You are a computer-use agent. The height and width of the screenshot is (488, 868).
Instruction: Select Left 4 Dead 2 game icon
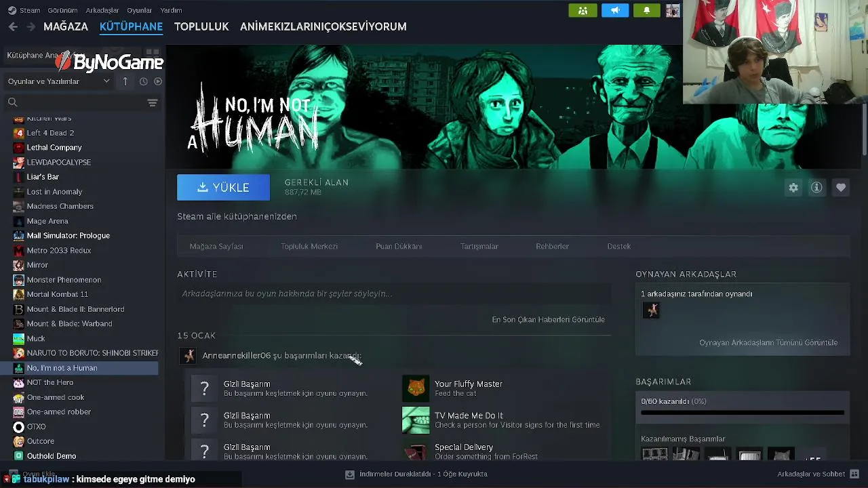click(x=19, y=133)
